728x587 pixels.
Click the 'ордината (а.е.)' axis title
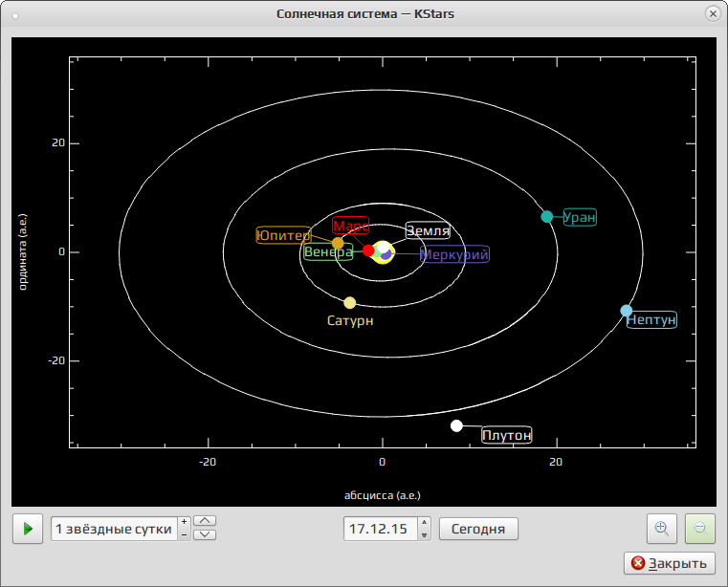[x=23, y=252]
